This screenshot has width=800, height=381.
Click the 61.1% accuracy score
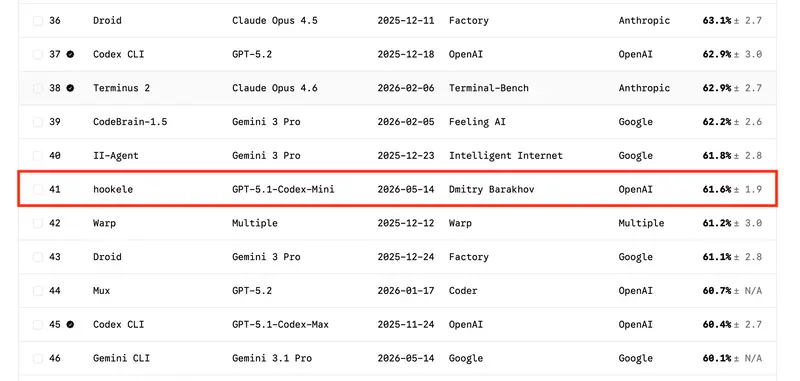717,257
